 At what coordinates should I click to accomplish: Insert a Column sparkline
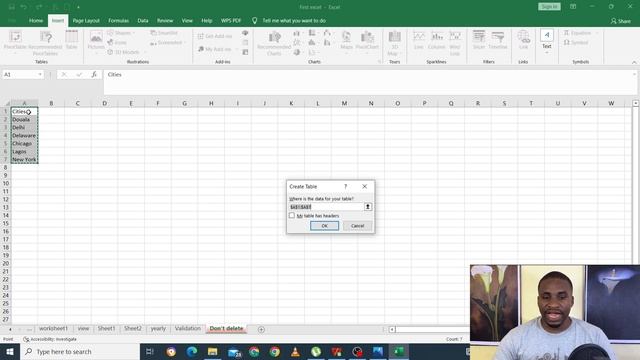coord(437,40)
